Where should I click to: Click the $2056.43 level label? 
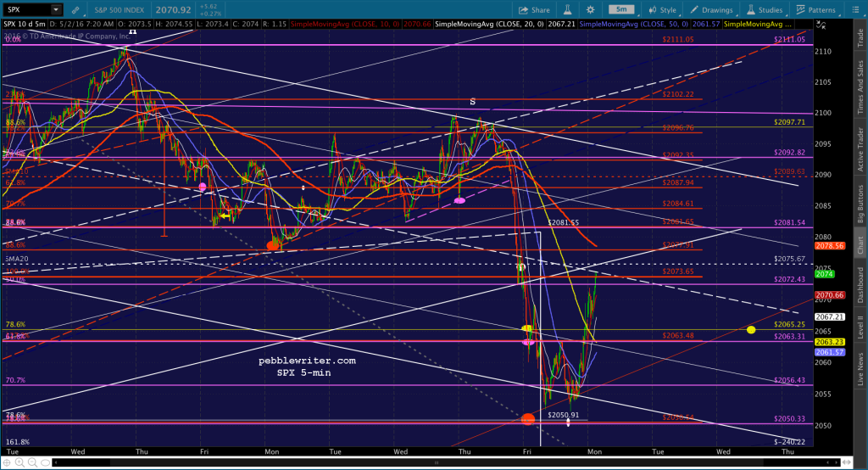[x=789, y=380]
